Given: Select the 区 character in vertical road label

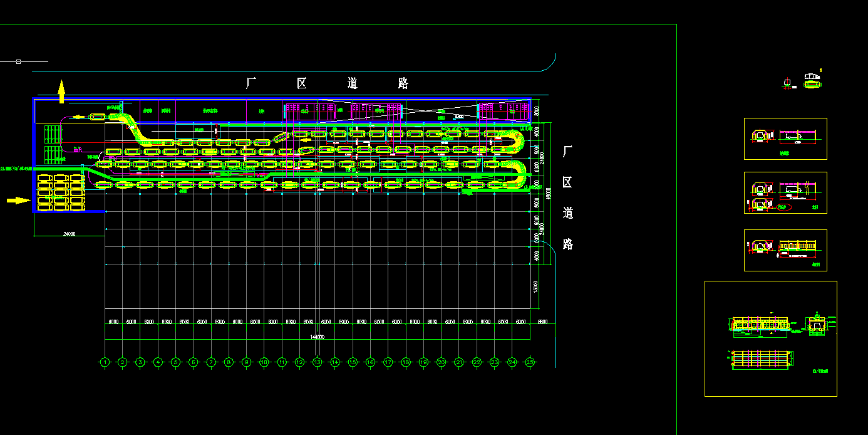Looking at the screenshot, I should 567,182.
